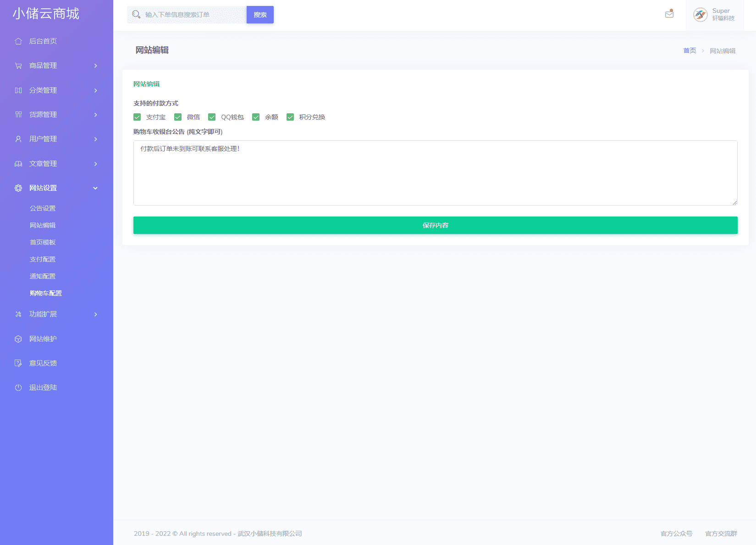
Task: Click the tools icon for 功能扩展
Action: coord(18,314)
